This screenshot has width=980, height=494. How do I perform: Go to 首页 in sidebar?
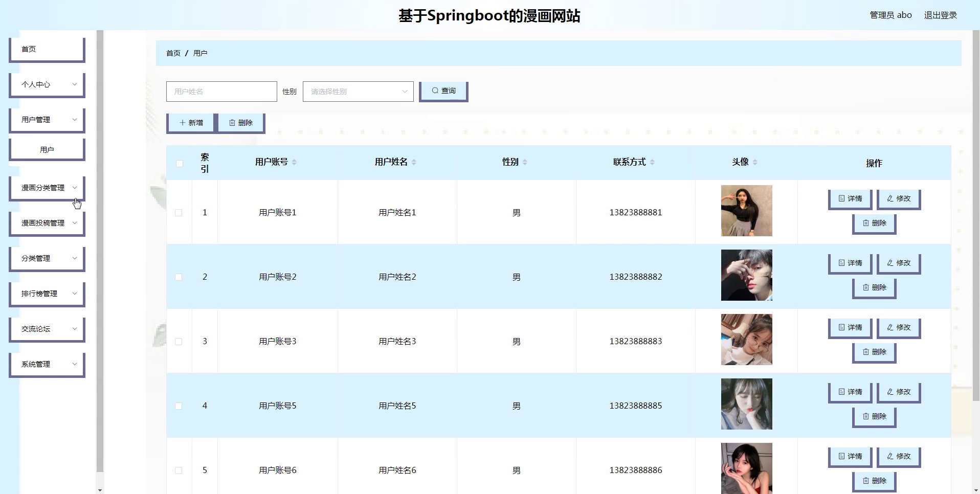point(47,50)
